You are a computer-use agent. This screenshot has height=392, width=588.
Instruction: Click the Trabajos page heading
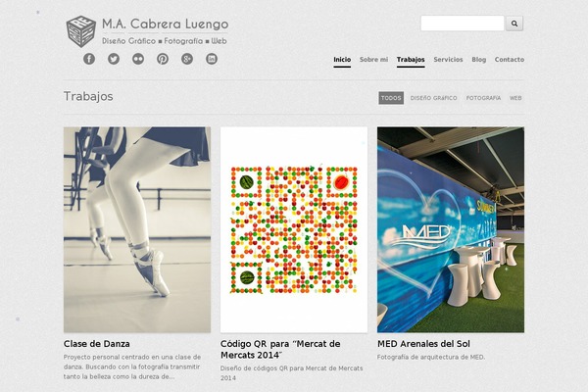pyautogui.click(x=88, y=96)
